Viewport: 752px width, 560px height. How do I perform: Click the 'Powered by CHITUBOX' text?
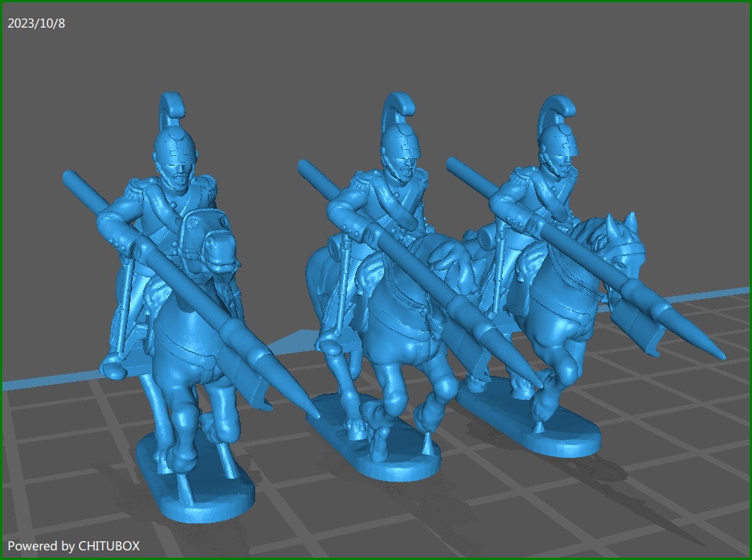coord(74,546)
